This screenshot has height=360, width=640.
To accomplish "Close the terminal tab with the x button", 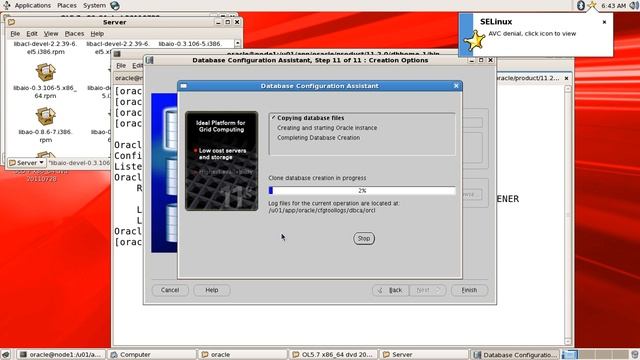I will (566, 78).
